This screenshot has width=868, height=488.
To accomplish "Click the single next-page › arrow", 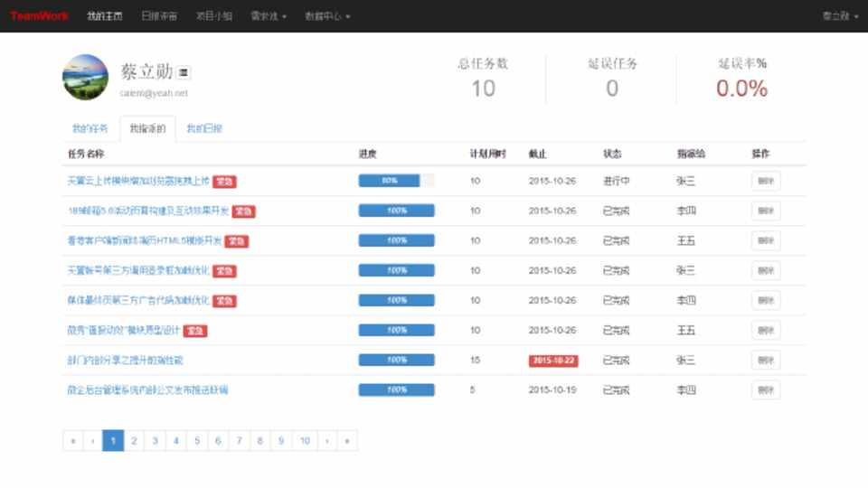I will 326,441.
